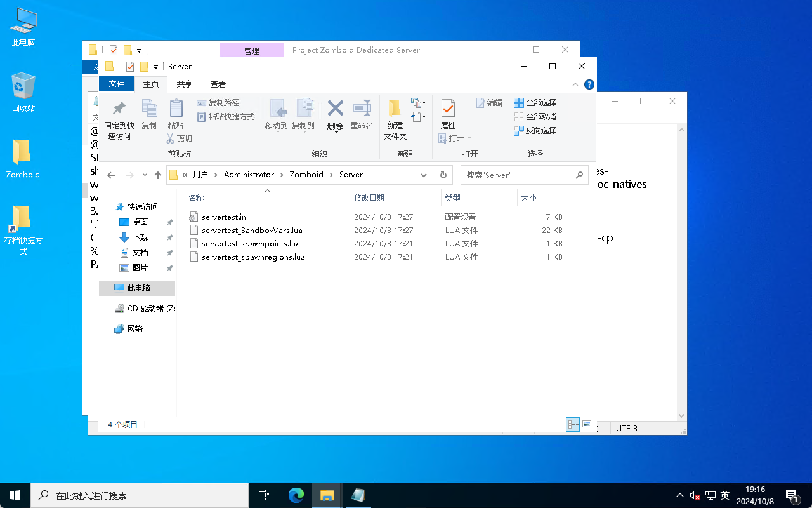Open the 回收站 desktop icon
812x508 pixels.
(23, 93)
